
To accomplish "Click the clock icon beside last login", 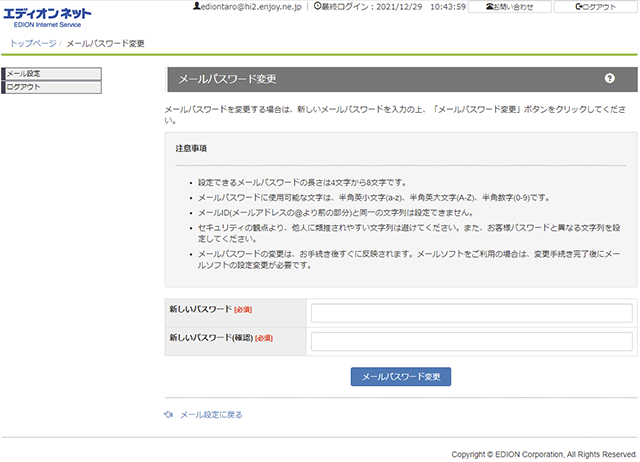I will (x=317, y=6).
